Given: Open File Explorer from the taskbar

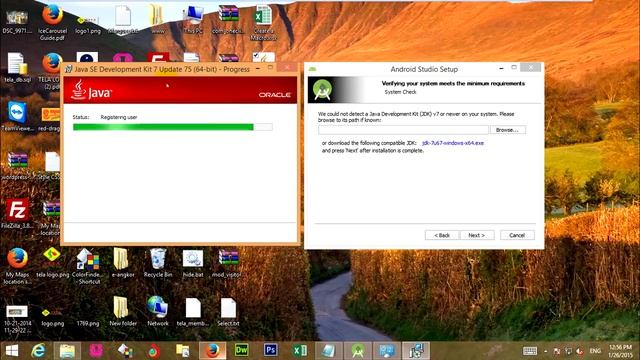Looking at the screenshot, I should pos(67,351).
